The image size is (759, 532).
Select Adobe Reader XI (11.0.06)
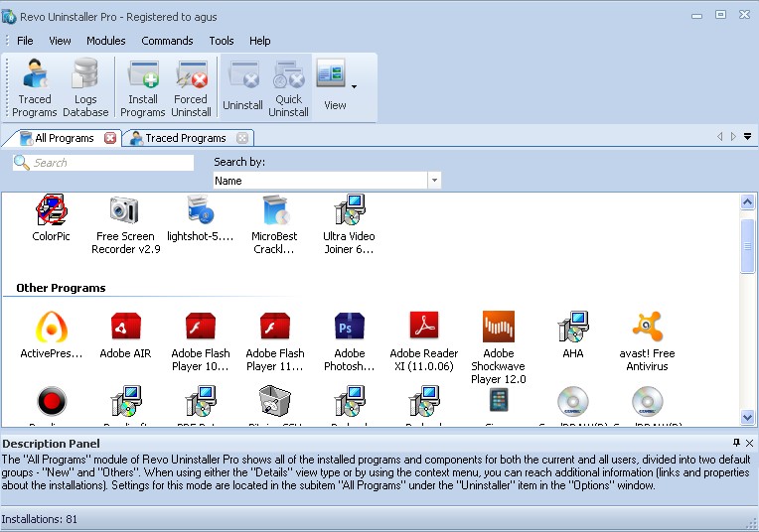tap(424, 341)
